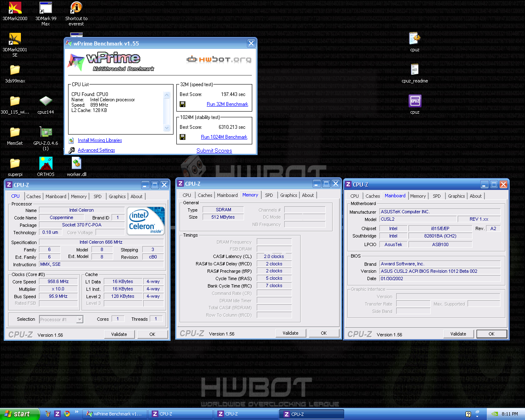This screenshot has width=525, height=420.
Task: Click the NVIDIA system tray icon
Action: coord(495,414)
